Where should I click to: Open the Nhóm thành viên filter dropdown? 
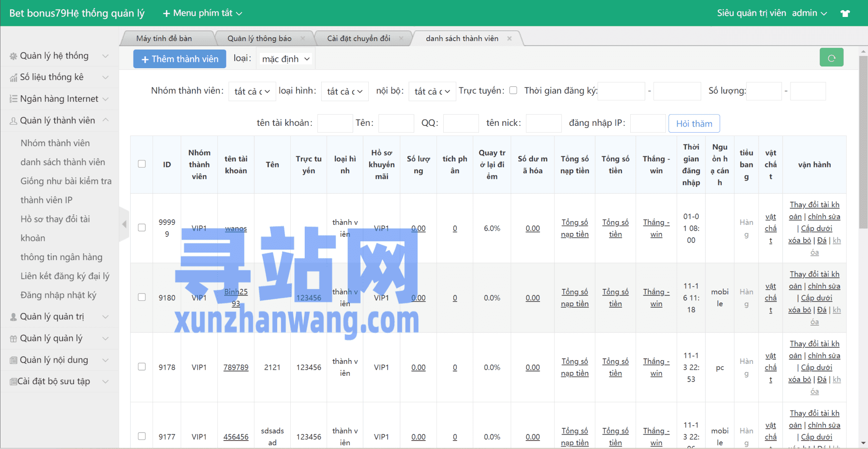(x=252, y=91)
